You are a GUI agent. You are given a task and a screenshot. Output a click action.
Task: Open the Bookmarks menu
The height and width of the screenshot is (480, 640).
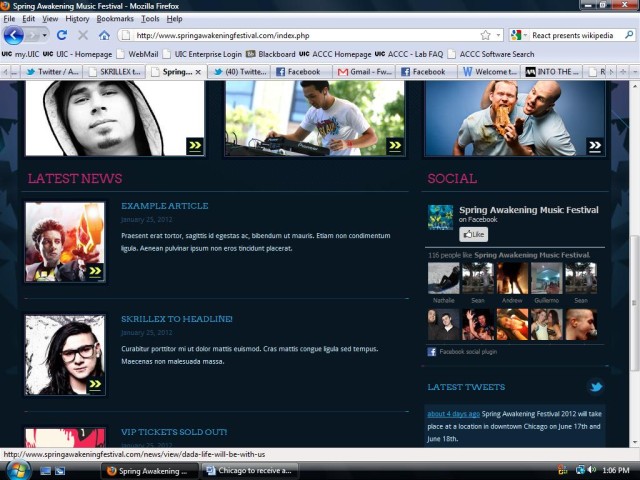114,19
